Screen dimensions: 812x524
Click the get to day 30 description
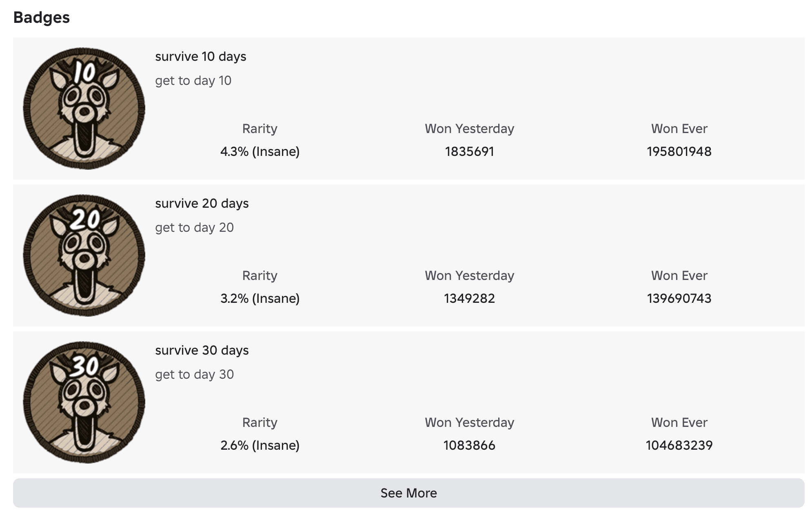coord(194,374)
